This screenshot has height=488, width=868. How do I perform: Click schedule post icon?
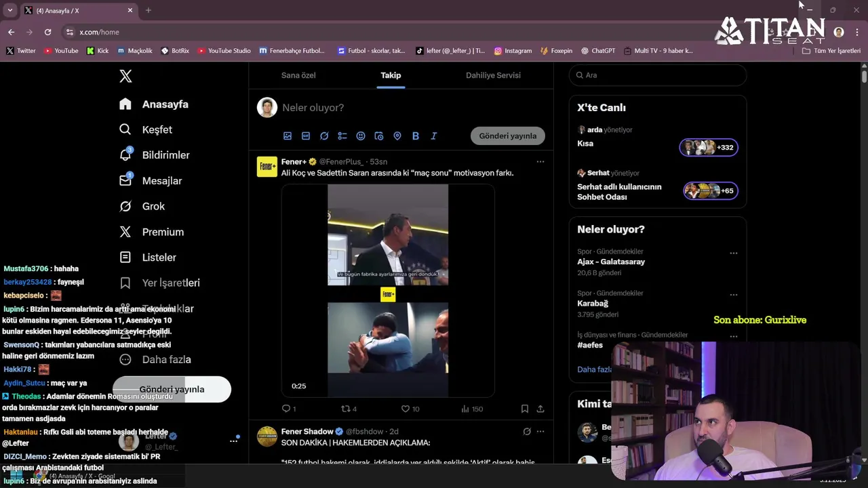tap(379, 136)
